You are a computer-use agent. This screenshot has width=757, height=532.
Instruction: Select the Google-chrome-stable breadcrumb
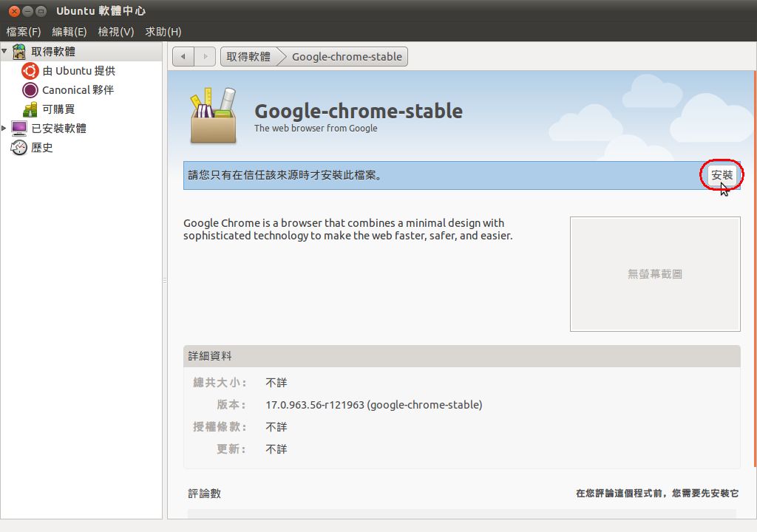coord(347,56)
